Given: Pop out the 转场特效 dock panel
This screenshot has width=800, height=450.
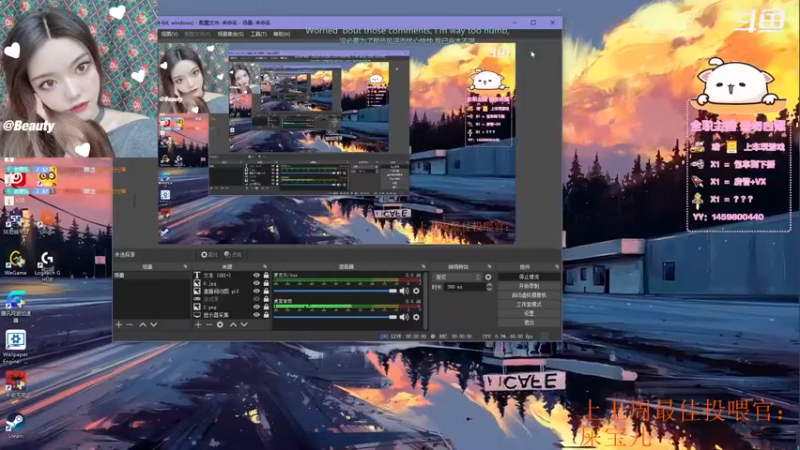Looking at the screenshot, I should (489, 266).
